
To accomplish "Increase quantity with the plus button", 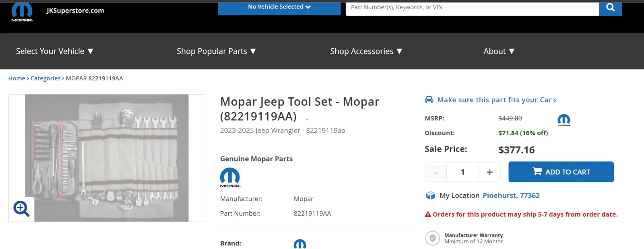I will coord(489,172).
